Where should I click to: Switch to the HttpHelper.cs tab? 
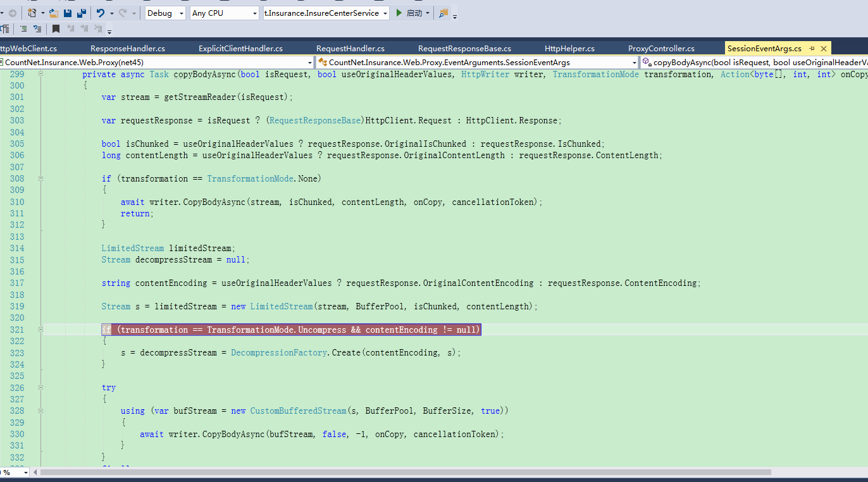coord(569,48)
